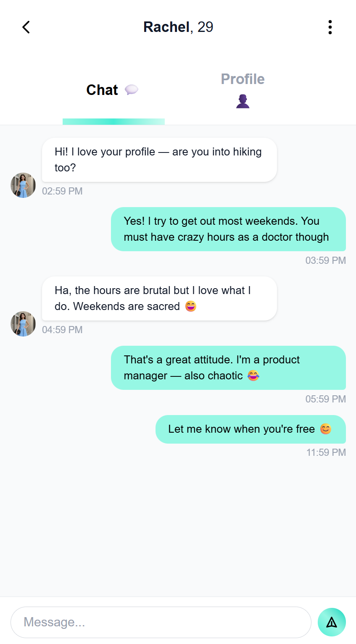The height and width of the screenshot is (644, 356).
Task: Tap Rachel's avatar beside the hiking message
Action: (x=23, y=185)
